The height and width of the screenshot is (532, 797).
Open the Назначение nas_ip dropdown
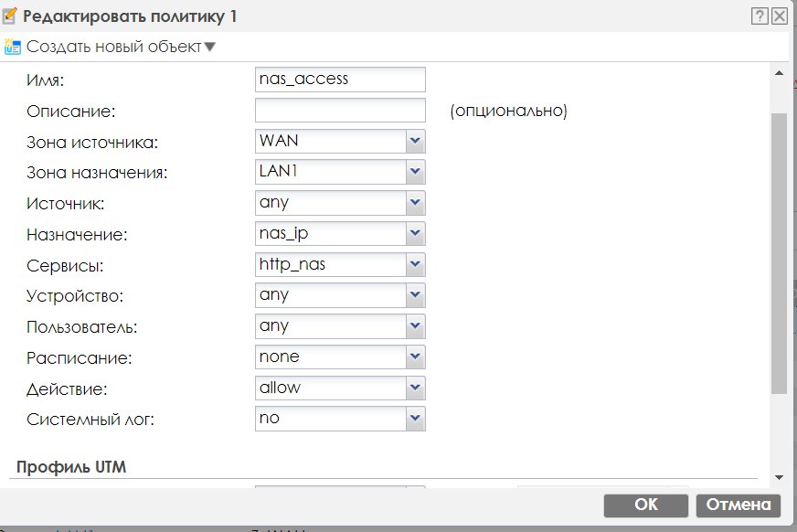click(416, 234)
